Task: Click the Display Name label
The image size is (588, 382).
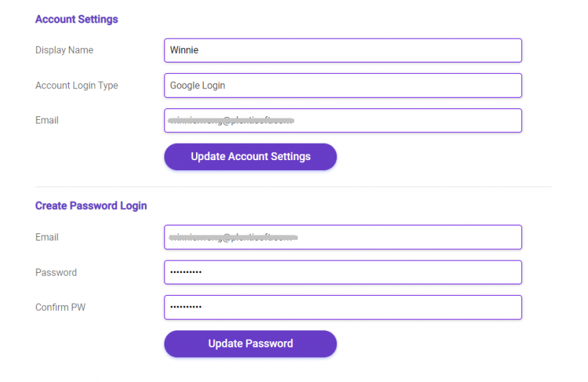Action: 64,50
